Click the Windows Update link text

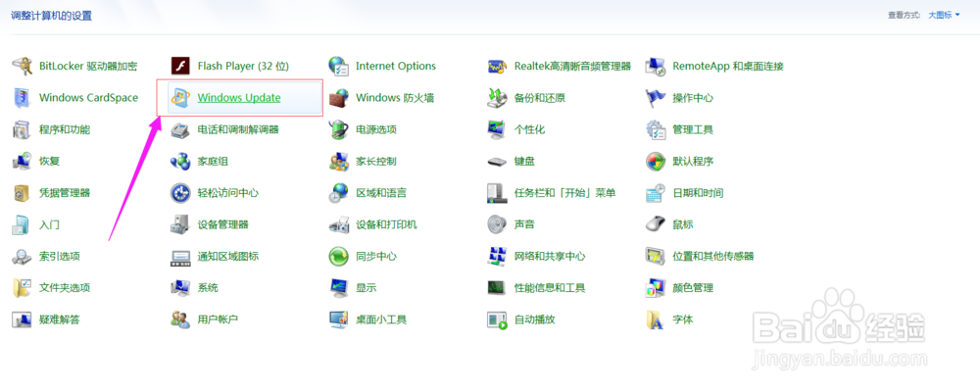click(239, 98)
